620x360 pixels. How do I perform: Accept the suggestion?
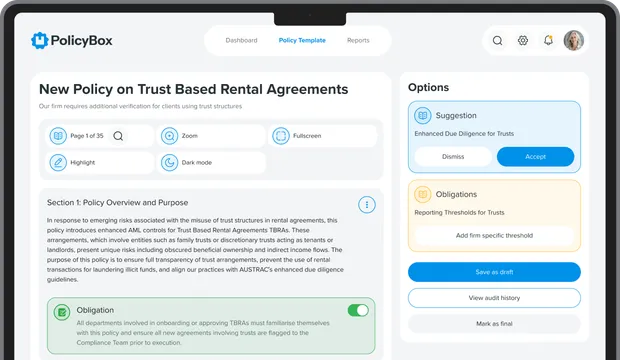coord(535,157)
